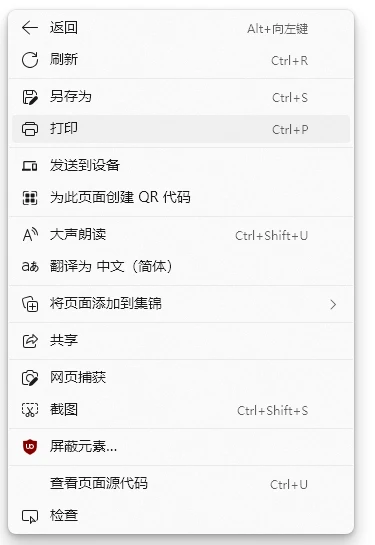Click the inspect element icon beside 检查
This screenshot has height=545, width=375.
click(30, 516)
